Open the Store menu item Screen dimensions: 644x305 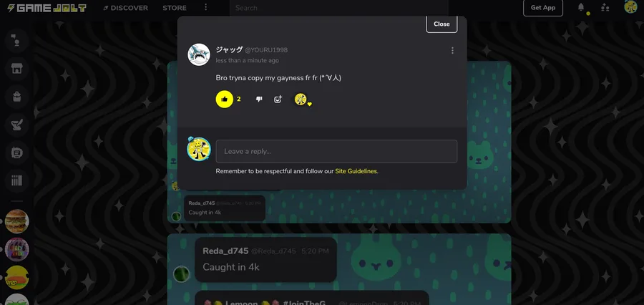click(x=174, y=8)
